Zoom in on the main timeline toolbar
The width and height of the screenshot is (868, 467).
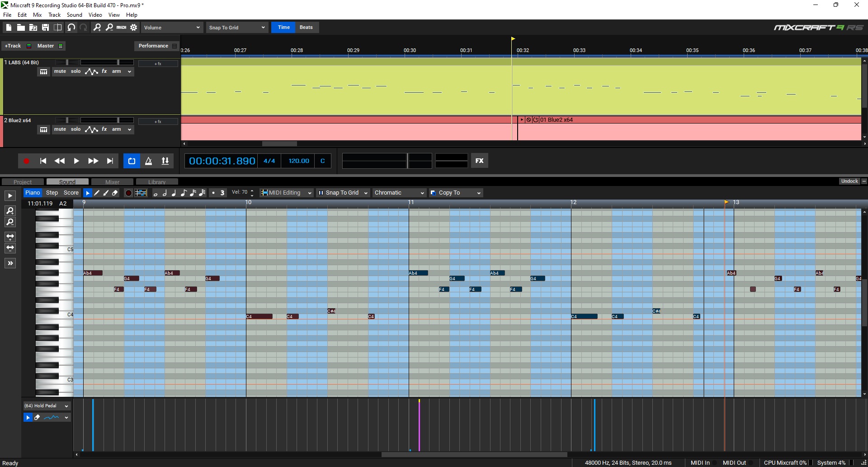(97, 28)
